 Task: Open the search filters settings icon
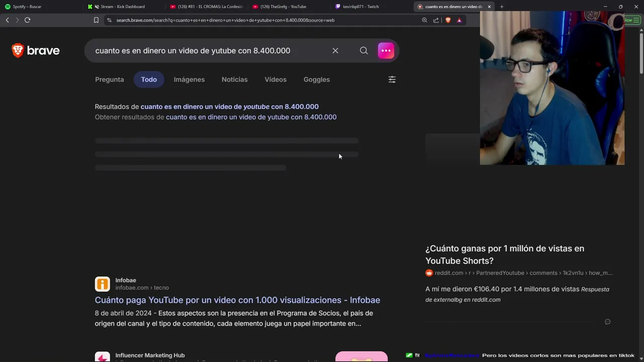pos(392,79)
